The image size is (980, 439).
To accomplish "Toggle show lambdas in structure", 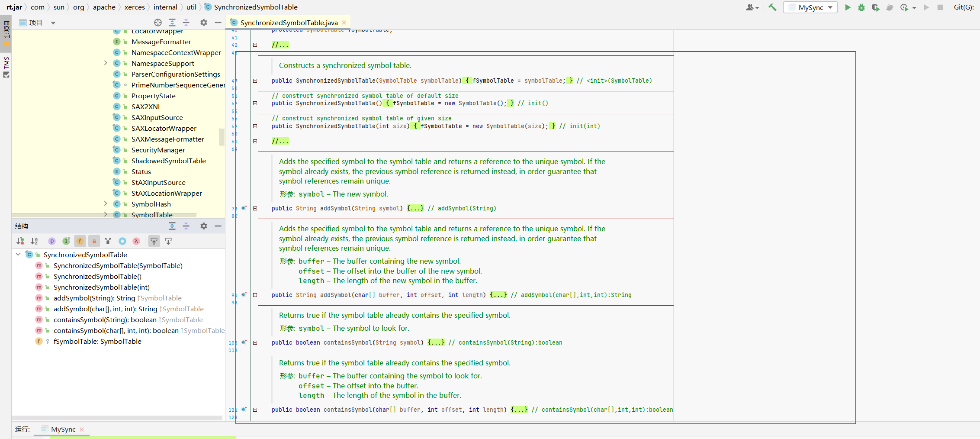I will [x=136, y=241].
